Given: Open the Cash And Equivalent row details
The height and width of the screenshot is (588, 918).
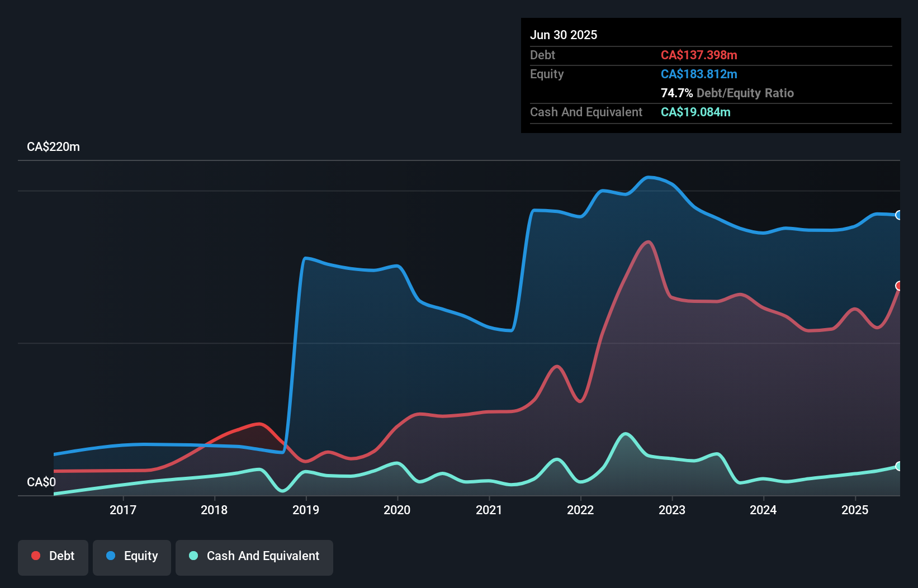Looking at the screenshot, I should (x=586, y=112).
